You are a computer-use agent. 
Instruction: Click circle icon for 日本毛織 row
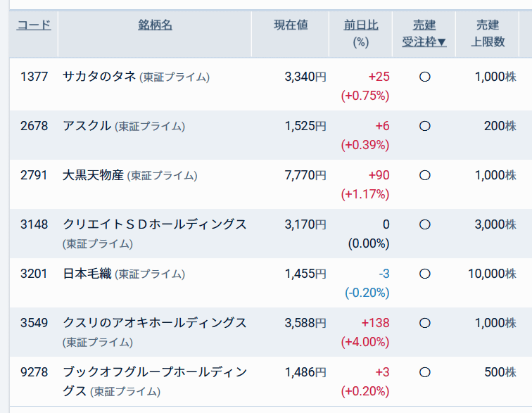click(425, 274)
